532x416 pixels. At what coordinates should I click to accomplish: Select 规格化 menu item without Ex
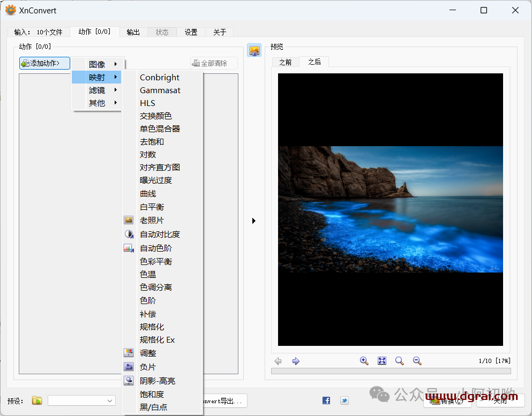tap(162, 327)
